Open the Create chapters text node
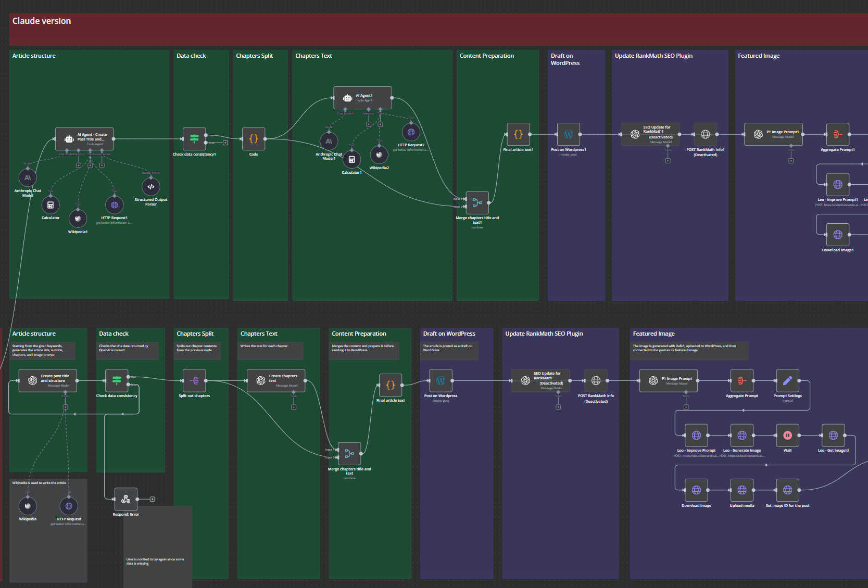 [x=276, y=380]
